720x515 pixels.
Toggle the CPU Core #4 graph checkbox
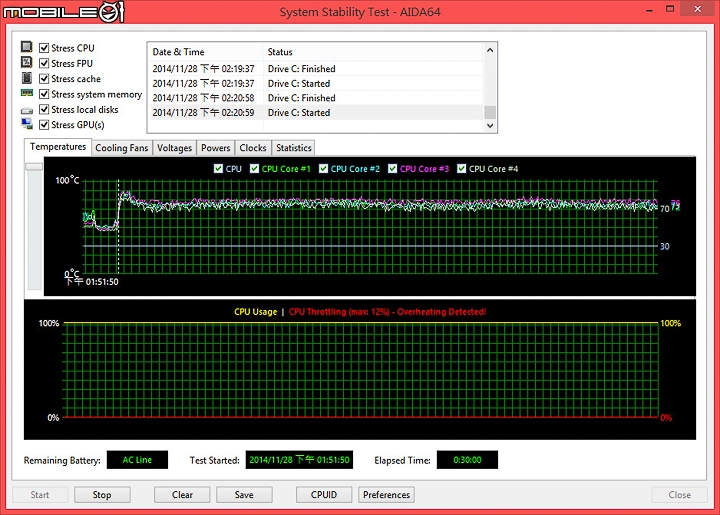tap(461, 169)
